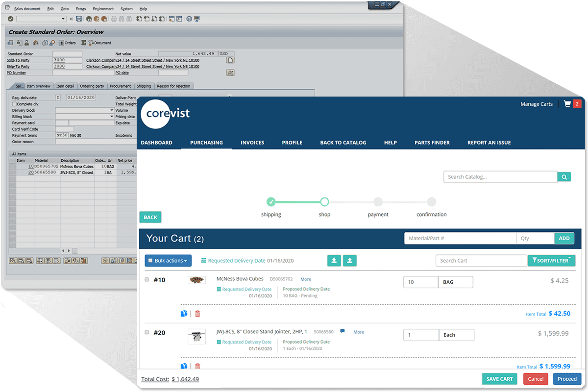This screenshot has height=392, width=588.
Task: Click the Orders icon in Create Standard Order toolbar
Action: click(62, 43)
